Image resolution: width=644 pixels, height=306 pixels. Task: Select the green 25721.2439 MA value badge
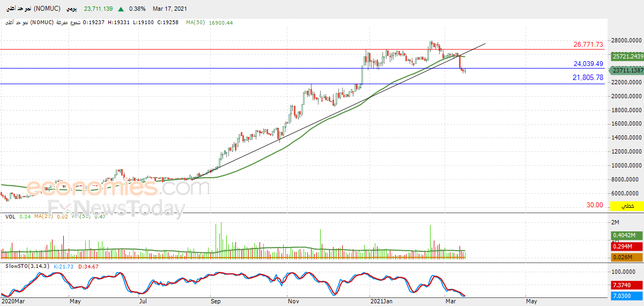coord(627,56)
